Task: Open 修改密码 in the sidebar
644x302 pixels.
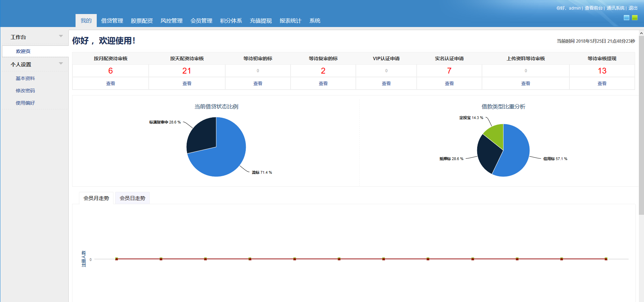Action: click(25, 91)
